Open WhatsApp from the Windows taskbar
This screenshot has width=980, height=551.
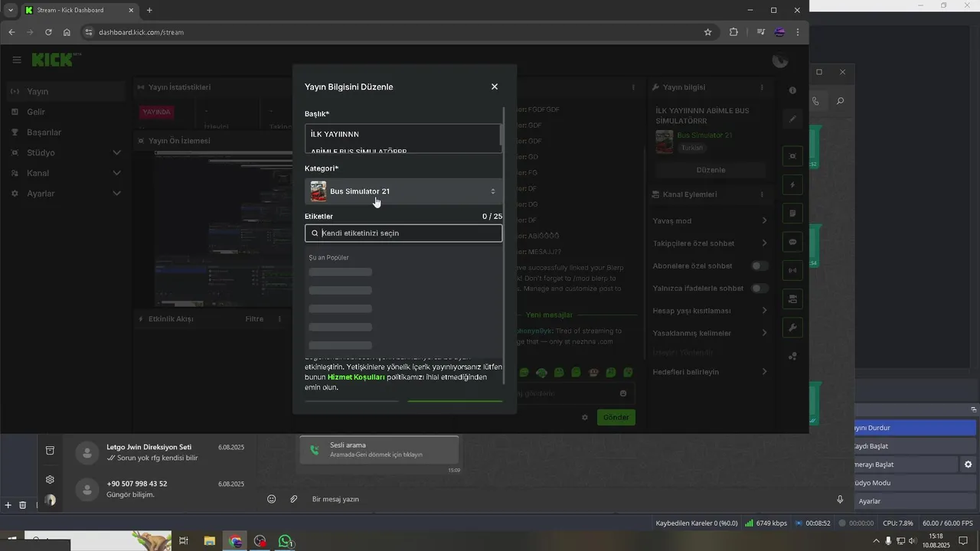[286, 541]
